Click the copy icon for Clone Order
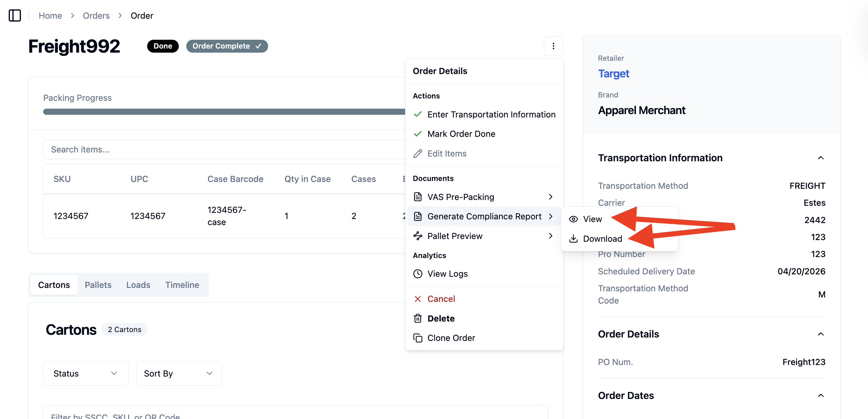The width and height of the screenshot is (868, 419). pos(418,338)
